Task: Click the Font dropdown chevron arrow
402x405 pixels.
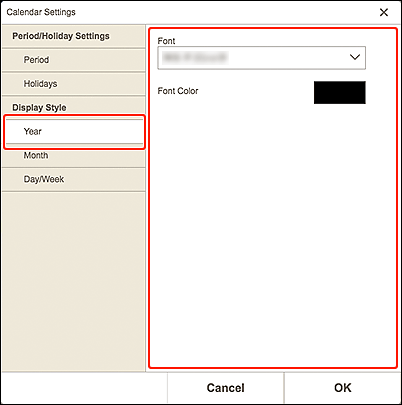Action: point(355,57)
